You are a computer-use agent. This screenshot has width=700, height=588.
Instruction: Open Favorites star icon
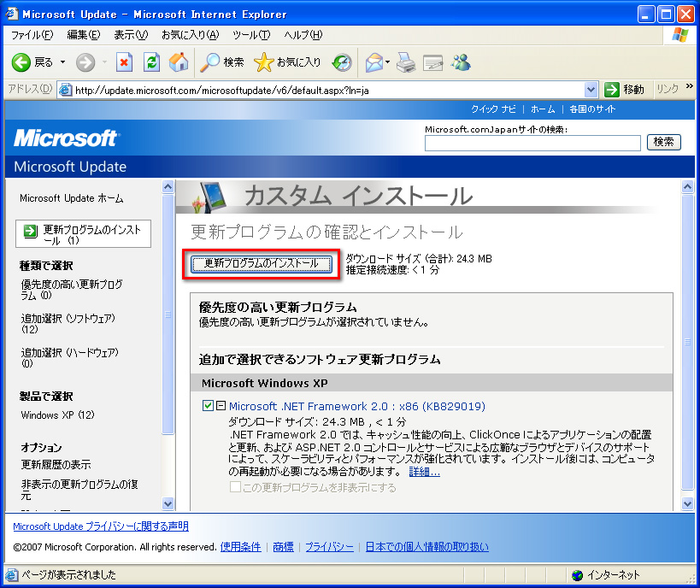tap(263, 62)
